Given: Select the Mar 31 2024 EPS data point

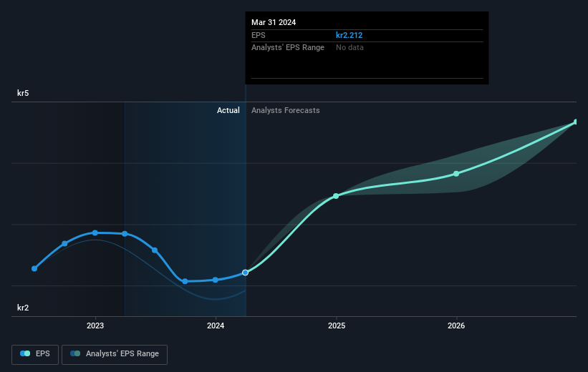Looking at the screenshot, I should tap(245, 273).
